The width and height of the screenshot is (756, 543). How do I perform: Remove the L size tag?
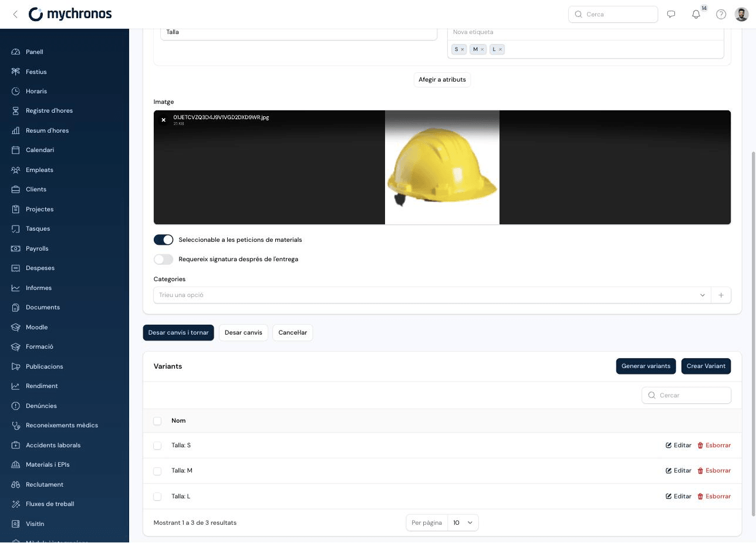(500, 49)
